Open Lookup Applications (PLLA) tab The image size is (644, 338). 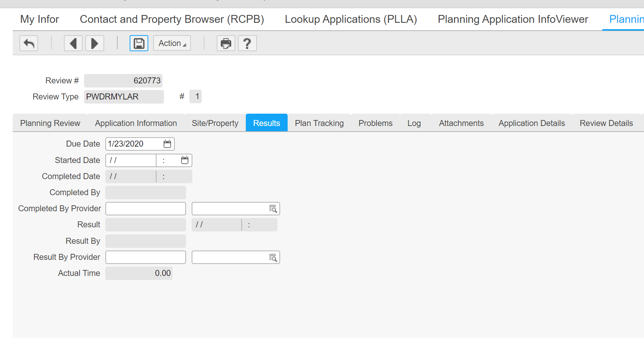(x=351, y=19)
